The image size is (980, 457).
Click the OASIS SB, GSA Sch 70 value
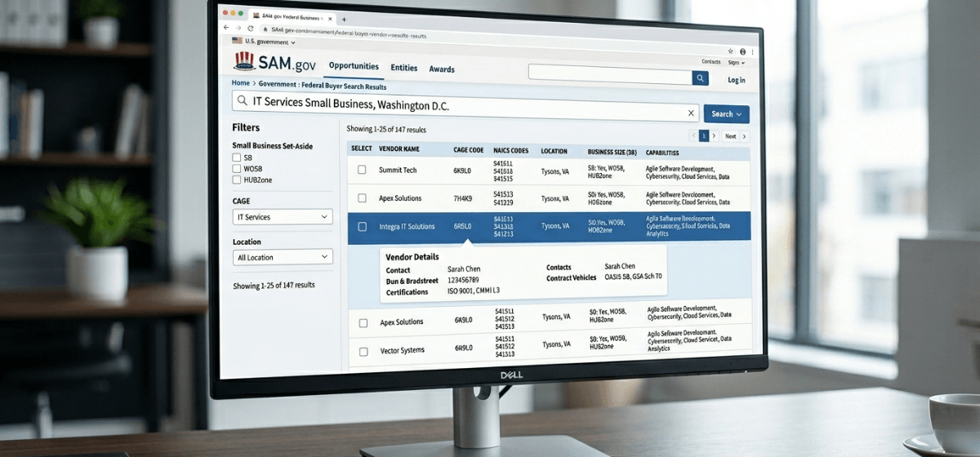click(x=633, y=277)
